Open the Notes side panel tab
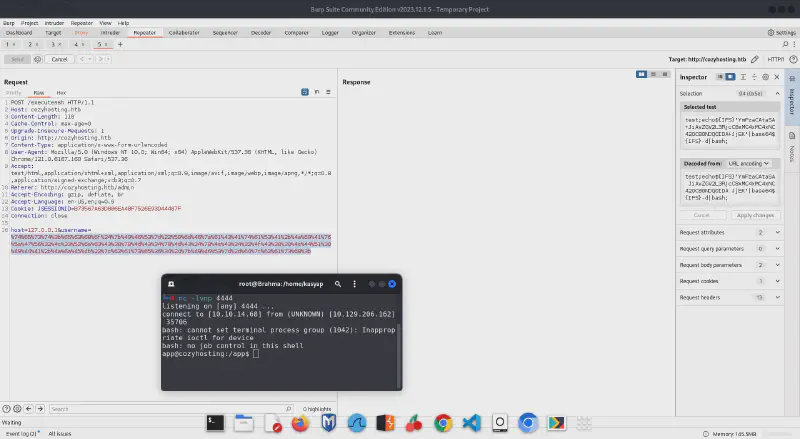Viewport: 800px width, 439px height. pyautogui.click(x=791, y=152)
